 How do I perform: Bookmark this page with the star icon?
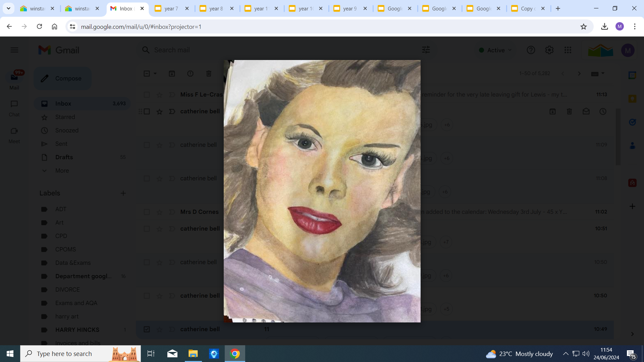coord(584,26)
